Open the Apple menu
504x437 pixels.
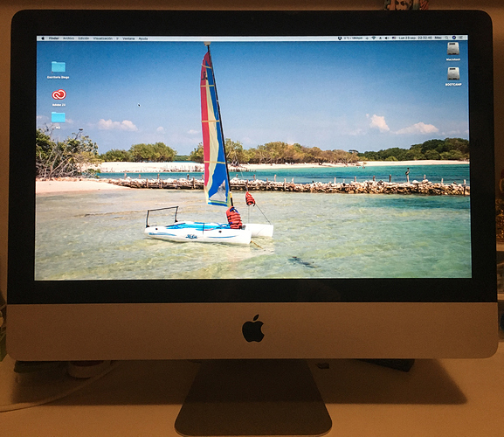point(43,38)
